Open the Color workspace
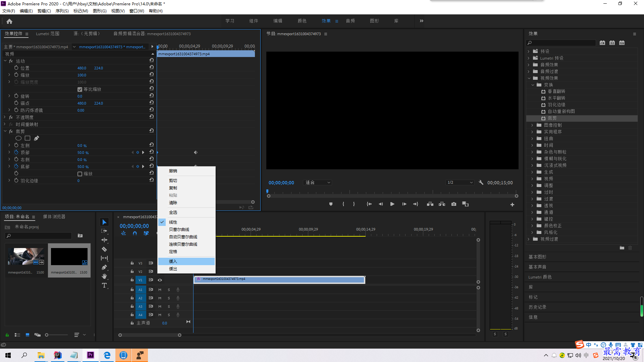 [302, 21]
